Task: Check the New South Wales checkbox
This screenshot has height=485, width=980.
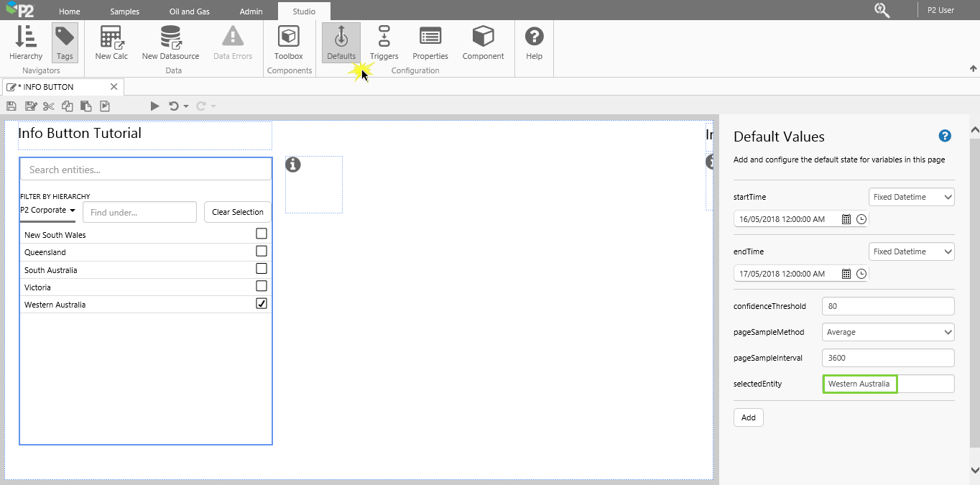Action: pos(262,234)
